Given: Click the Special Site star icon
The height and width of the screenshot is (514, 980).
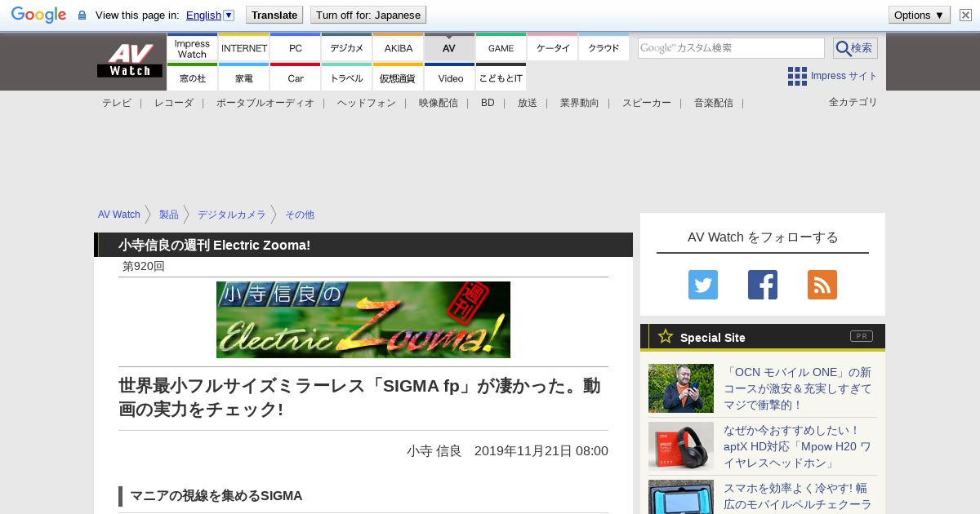Looking at the screenshot, I should tap(666, 336).
